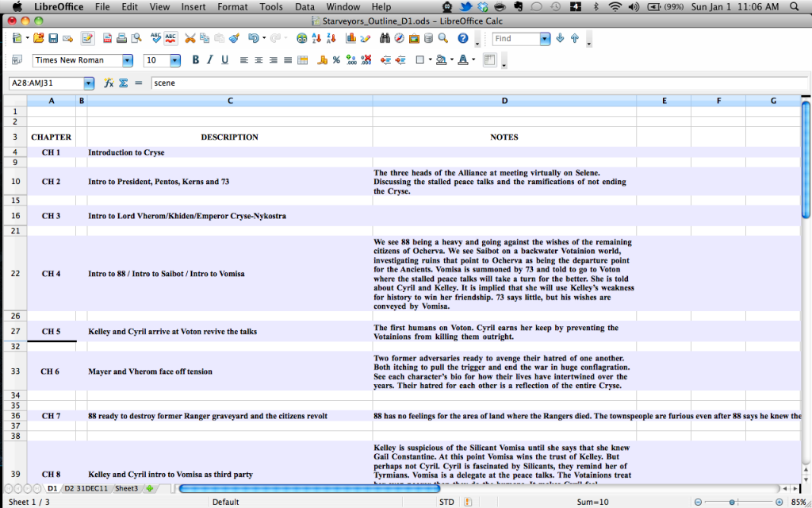Click the zoom slider in status bar
The image size is (812, 508).
731,502
